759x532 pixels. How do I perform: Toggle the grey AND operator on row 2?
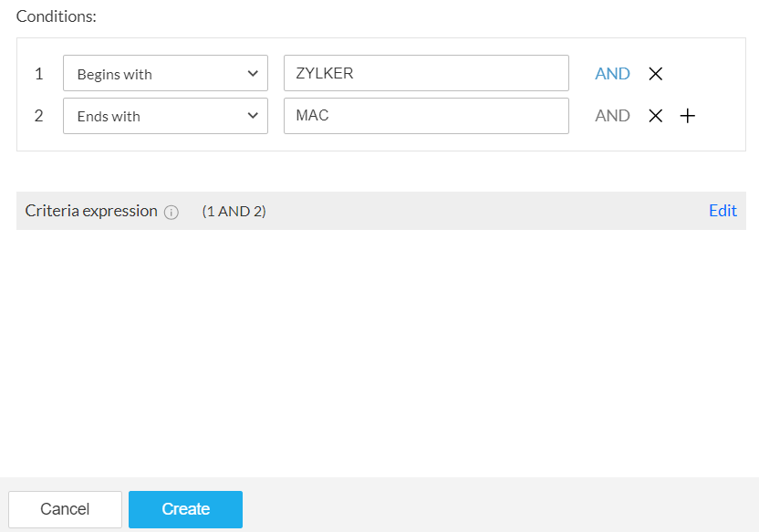(612, 116)
